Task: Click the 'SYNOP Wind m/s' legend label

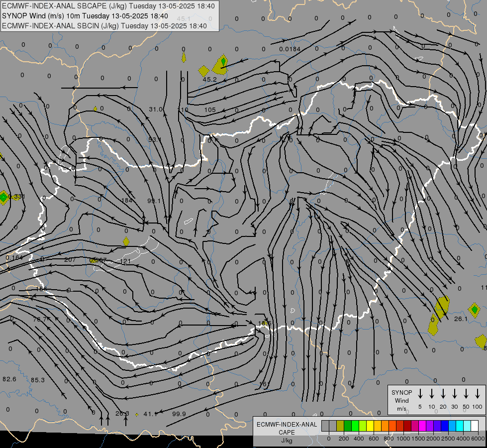Action: coord(401,401)
